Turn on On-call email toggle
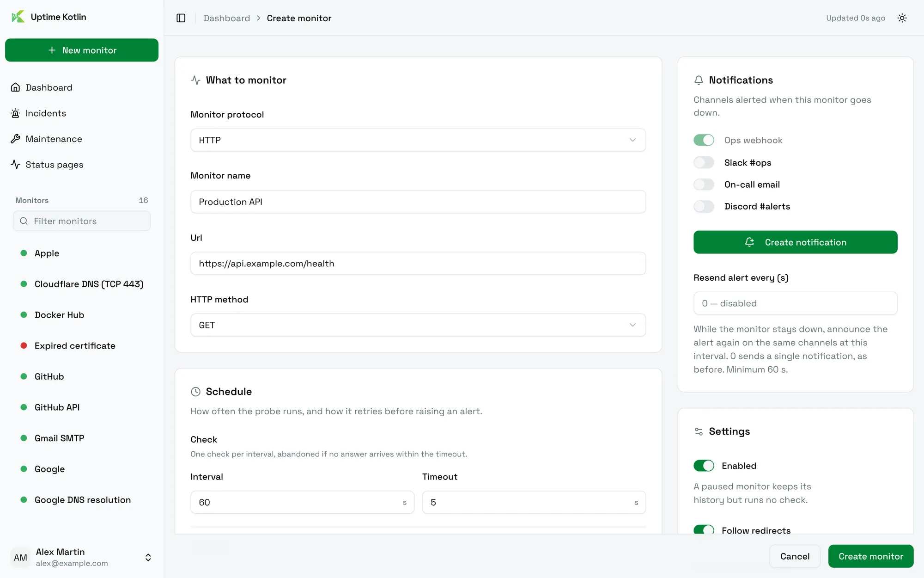Viewport: 924px width, 578px height. tap(704, 184)
